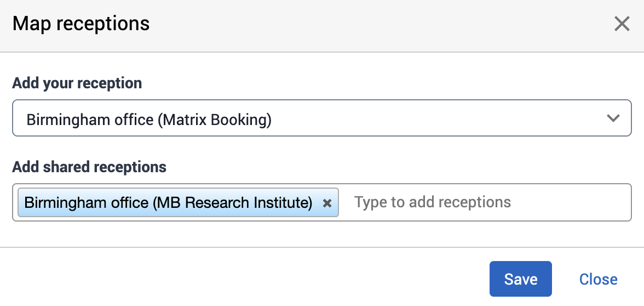The image size is (644, 306).
Task: Click the Add shared receptions label
Action: 89,167
